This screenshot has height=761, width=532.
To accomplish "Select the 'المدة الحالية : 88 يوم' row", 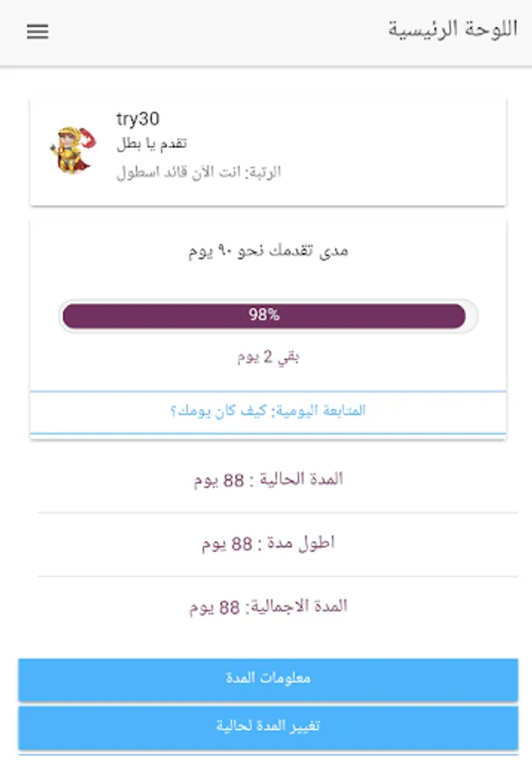I will point(268,479).
